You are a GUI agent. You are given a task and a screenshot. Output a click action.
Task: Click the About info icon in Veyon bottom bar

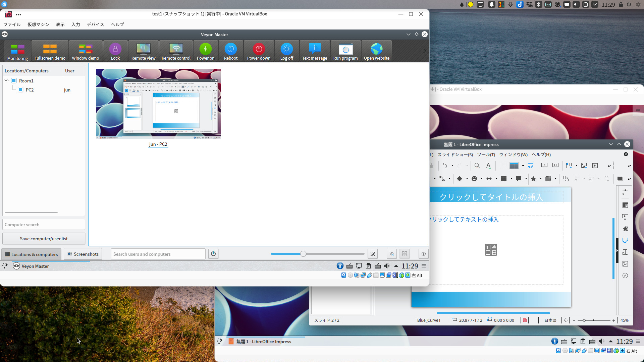(424, 254)
